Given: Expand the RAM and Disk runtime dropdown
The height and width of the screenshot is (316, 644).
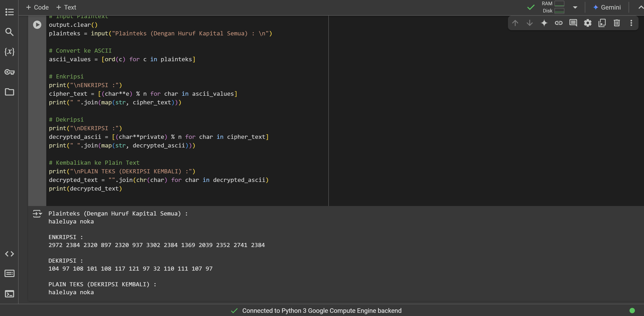Looking at the screenshot, I should [575, 7].
